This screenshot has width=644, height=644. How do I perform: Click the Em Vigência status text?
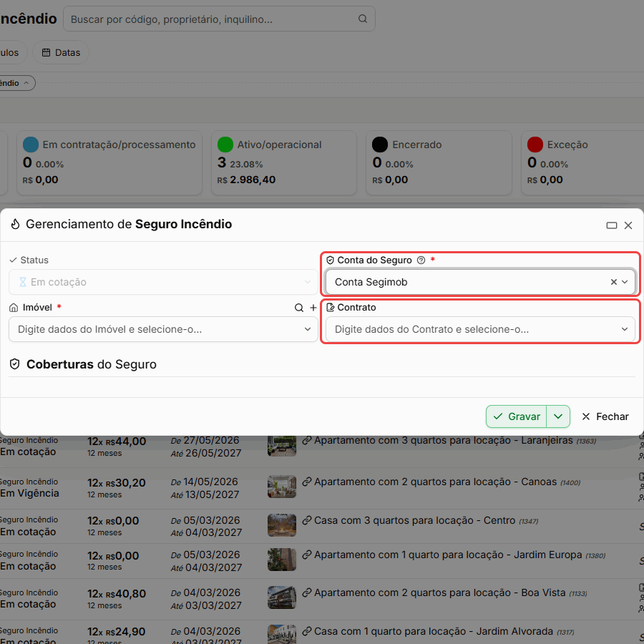[x=29, y=493]
